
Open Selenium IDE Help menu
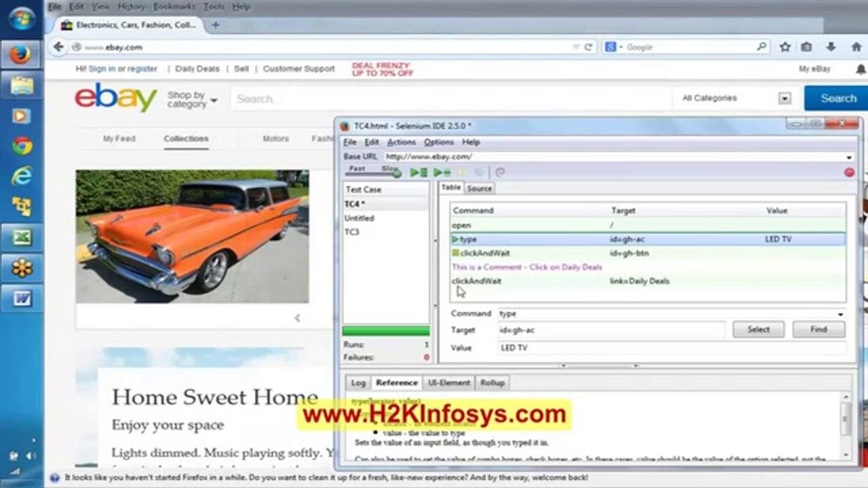point(471,142)
